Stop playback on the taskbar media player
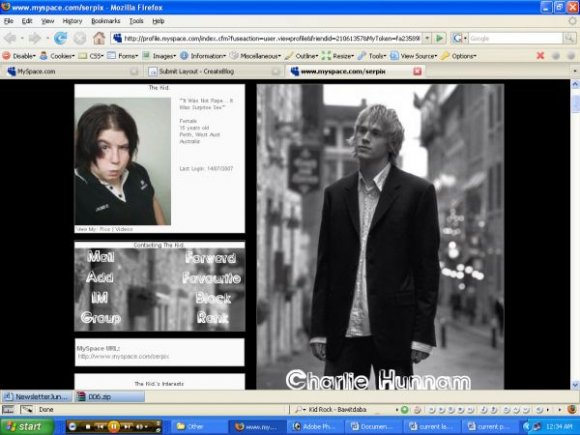The width and height of the screenshot is (580, 435). (88, 426)
